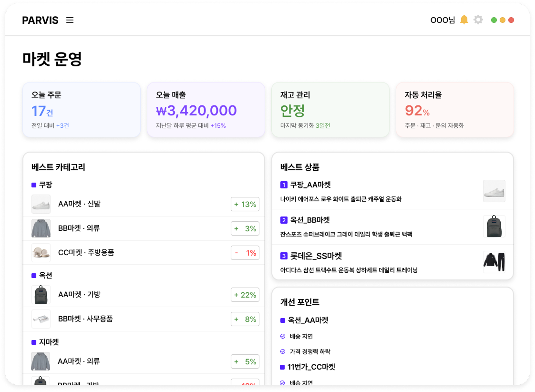The width and height of the screenshot is (535, 392).
Task: Click the 11번가_CC마켓 improvement header
Action: (308, 367)
